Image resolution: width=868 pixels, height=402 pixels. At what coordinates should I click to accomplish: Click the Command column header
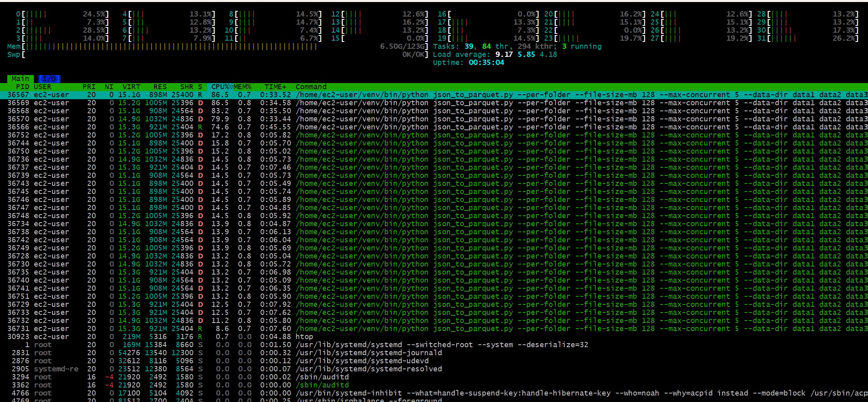click(x=311, y=87)
